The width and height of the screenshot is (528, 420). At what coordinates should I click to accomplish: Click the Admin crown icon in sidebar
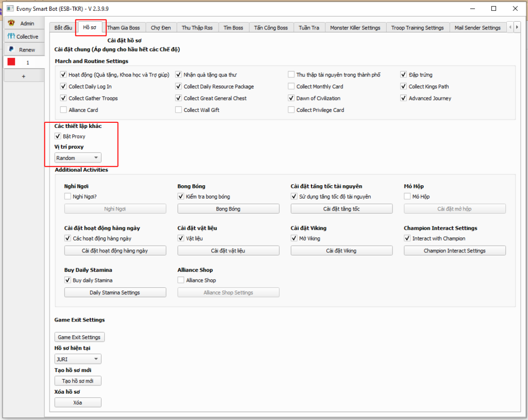point(11,23)
